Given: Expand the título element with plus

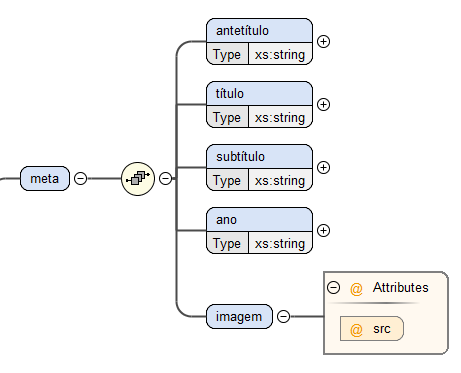Looking at the screenshot, I should [323, 105].
